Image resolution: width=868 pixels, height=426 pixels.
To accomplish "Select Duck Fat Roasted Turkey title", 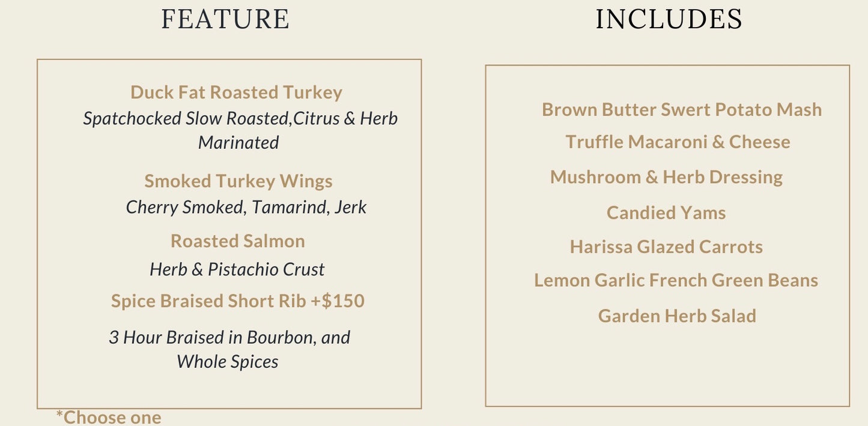I will 236,92.
